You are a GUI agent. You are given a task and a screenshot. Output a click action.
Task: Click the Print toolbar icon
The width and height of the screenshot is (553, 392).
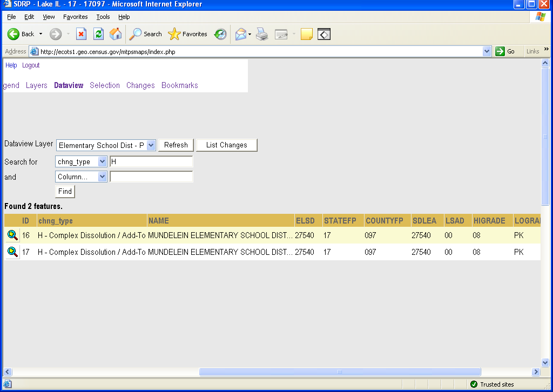pos(262,34)
